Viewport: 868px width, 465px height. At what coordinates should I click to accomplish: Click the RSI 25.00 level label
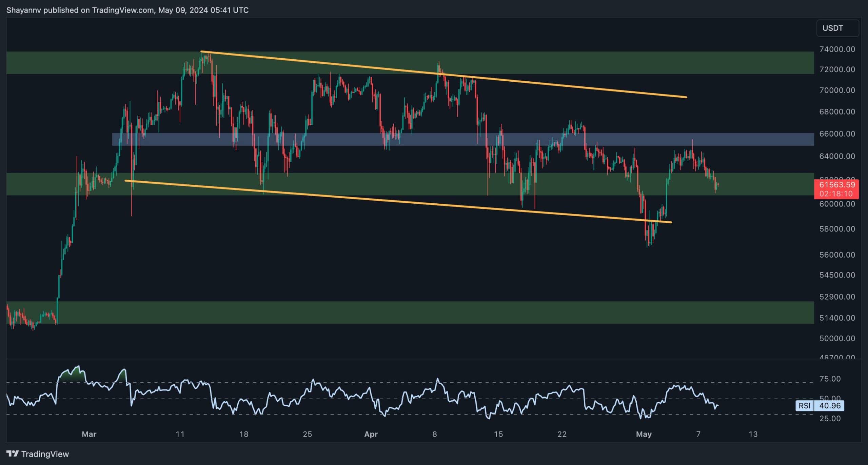click(830, 419)
